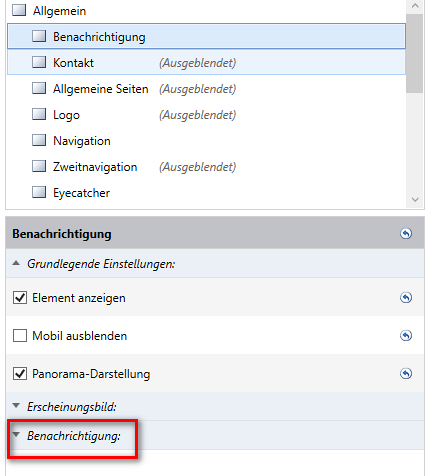Click the square icon beside Eyecatcher
Image resolution: width=428 pixels, height=476 pixels.
click(39, 192)
